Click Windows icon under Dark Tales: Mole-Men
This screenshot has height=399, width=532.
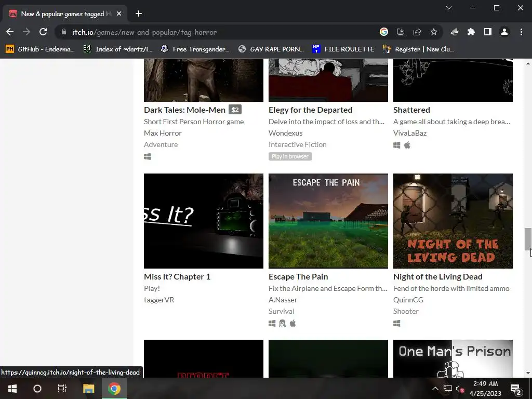(147, 156)
